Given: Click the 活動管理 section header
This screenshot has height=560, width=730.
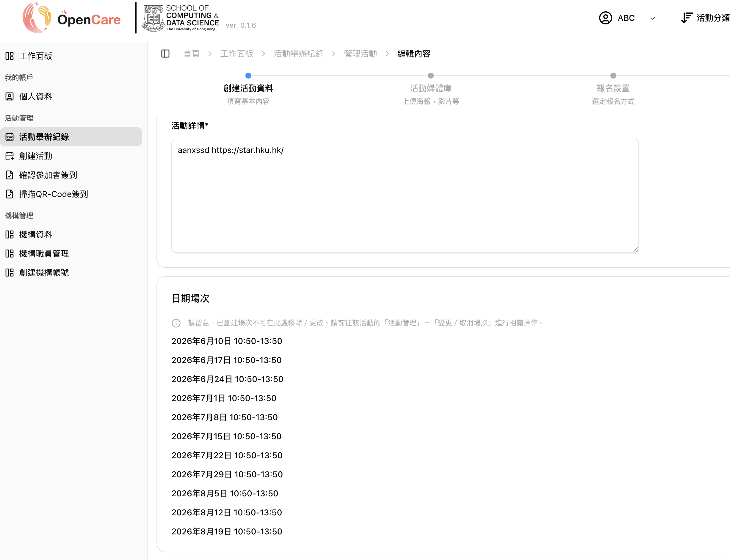Looking at the screenshot, I should pos(19,118).
